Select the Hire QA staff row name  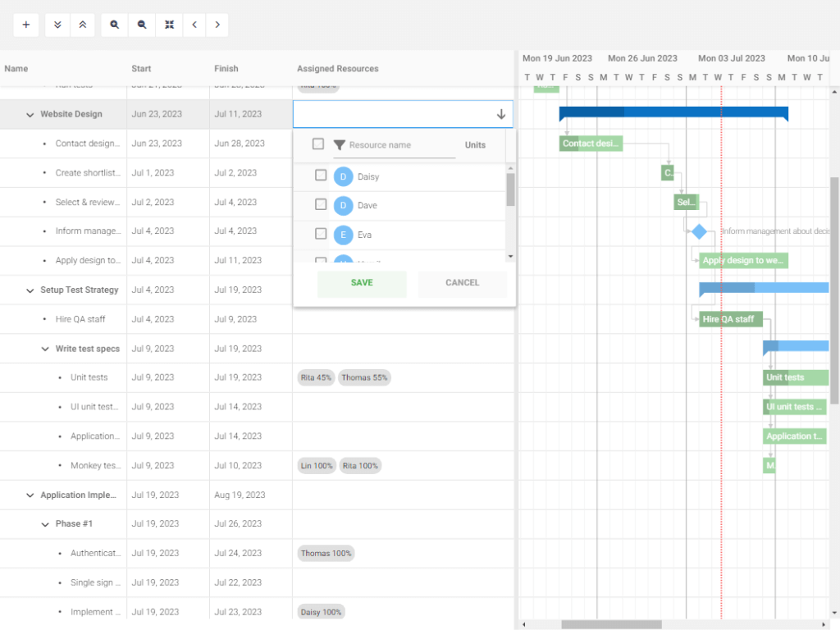[80, 319]
